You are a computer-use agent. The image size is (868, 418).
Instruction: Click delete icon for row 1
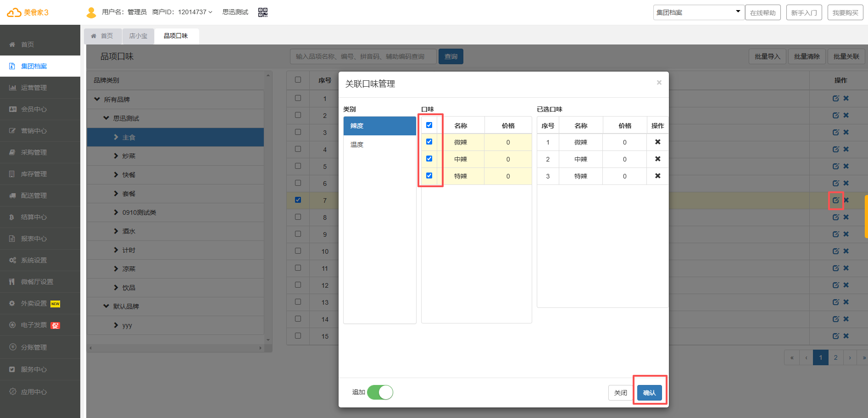coord(846,99)
